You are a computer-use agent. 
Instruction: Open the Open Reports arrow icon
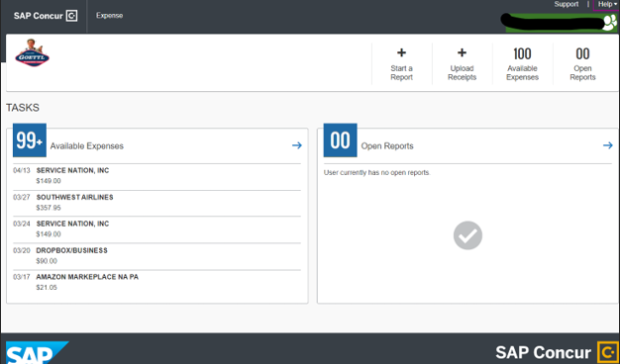point(608,145)
